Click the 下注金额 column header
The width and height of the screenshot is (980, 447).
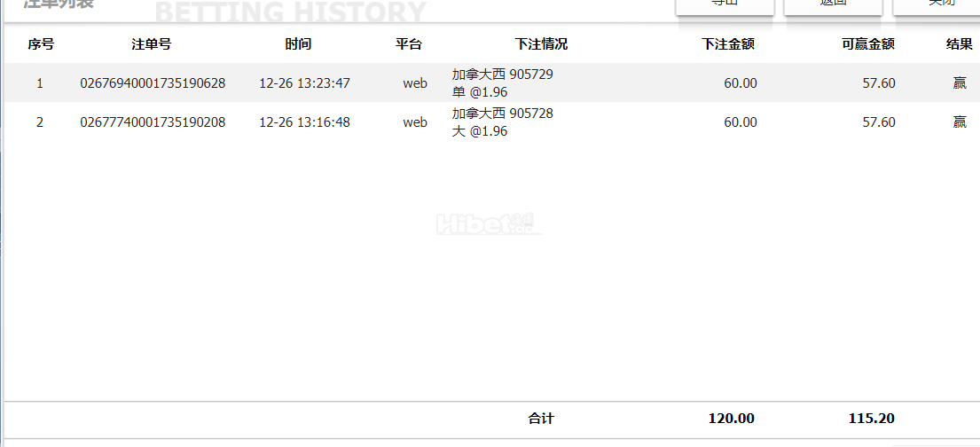pos(728,44)
